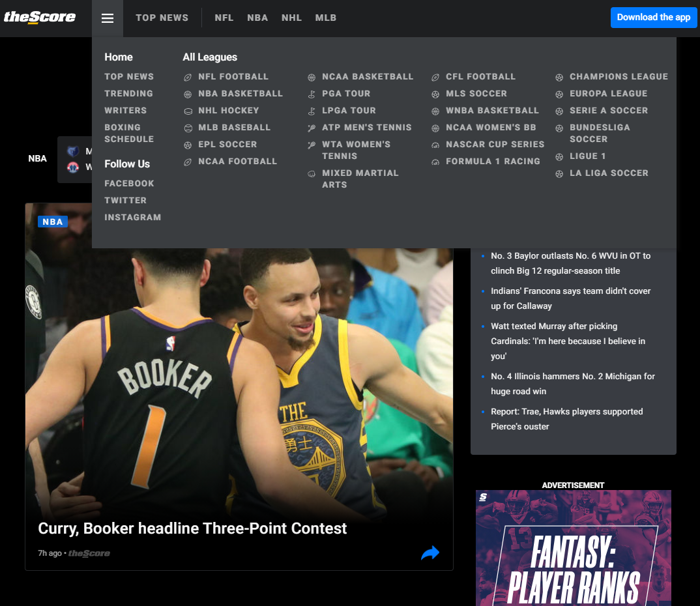Open Curry, Booker headline Three-Point Contest article
Viewport: 700px width, 606px height.
pyautogui.click(x=192, y=528)
